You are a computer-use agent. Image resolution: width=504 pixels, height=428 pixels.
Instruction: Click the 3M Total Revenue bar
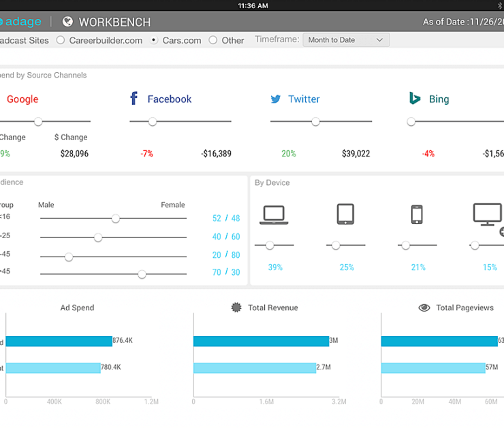pyautogui.click(x=262, y=342)
